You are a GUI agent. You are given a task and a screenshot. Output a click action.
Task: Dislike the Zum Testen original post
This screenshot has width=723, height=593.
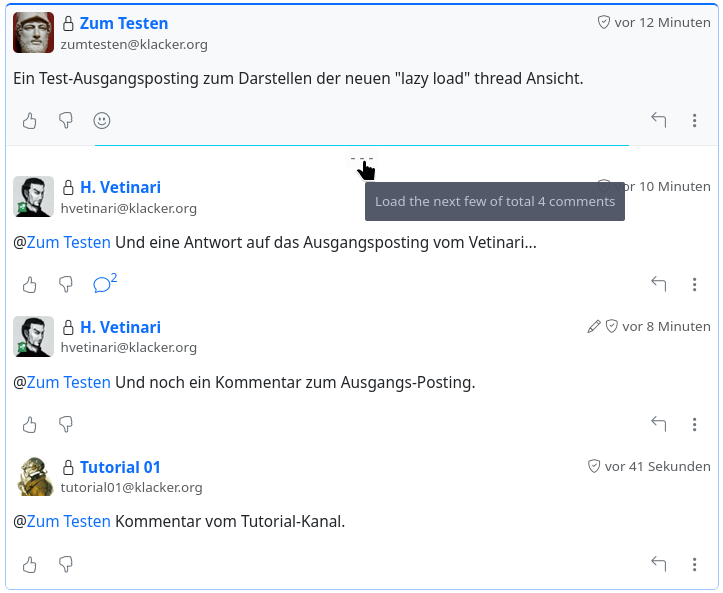pyautogui.click(x=66, y=121)
